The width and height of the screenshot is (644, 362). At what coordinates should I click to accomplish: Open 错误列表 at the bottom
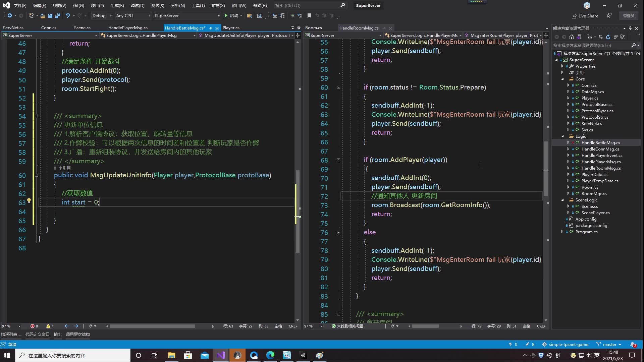[x=11, y=334]
